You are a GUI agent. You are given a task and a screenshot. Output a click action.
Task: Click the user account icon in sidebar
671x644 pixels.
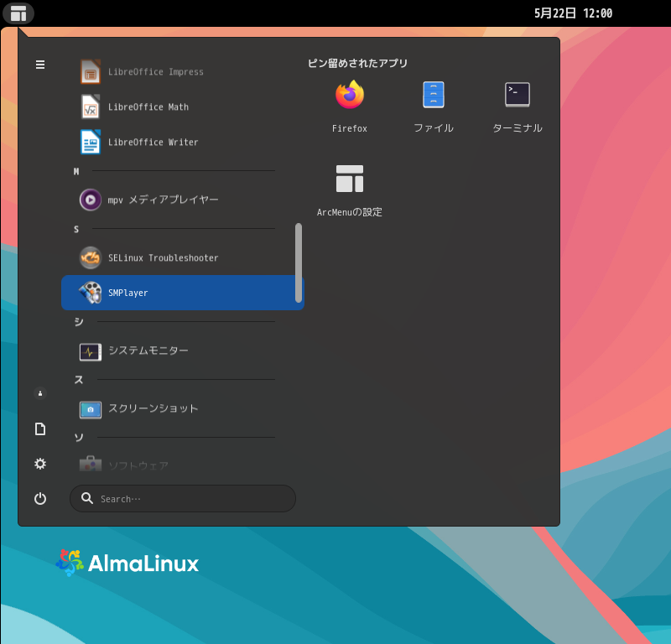[40, 393]
